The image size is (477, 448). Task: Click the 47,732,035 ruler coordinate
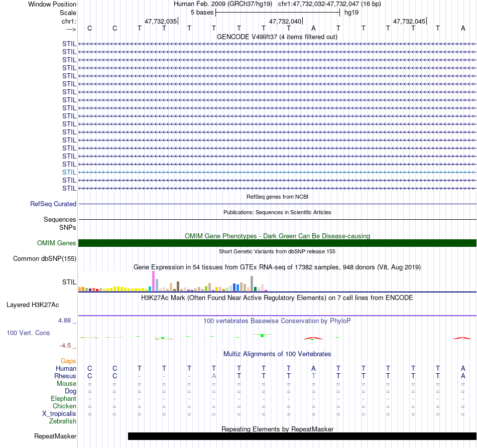click(x=161, y=21)
